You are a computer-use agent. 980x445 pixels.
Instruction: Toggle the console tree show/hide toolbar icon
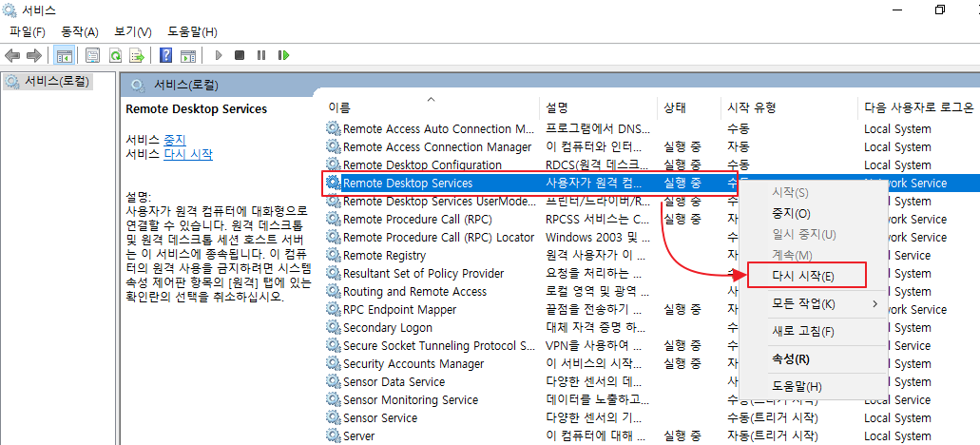tap(63, 55)
